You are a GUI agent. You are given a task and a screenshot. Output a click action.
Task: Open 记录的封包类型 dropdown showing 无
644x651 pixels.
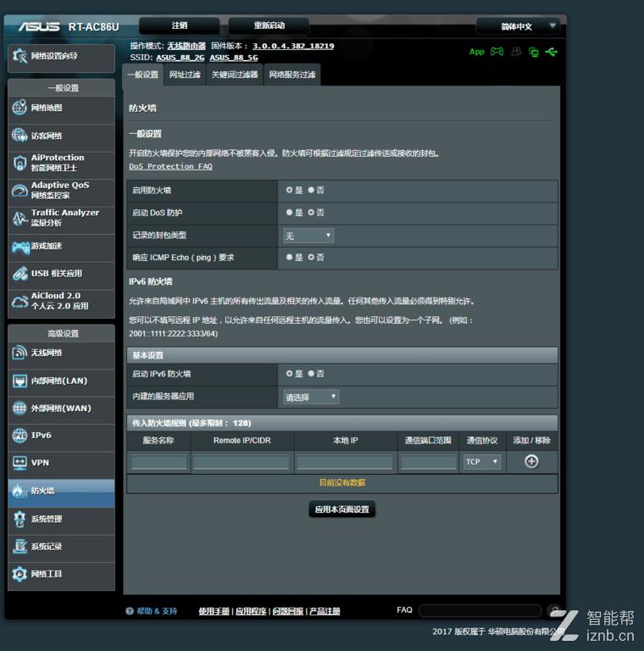coord(308,236)
